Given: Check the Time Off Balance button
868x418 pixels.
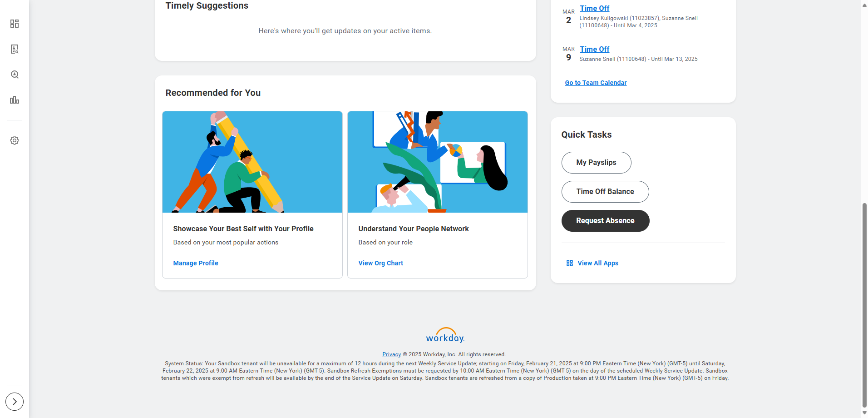Looking at the screenshot, I should pyautogui.click(x=605, y=192).
